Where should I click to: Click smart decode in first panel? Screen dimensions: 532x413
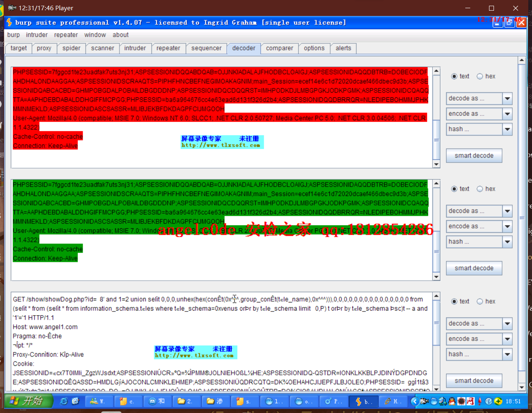coord(474,156)
